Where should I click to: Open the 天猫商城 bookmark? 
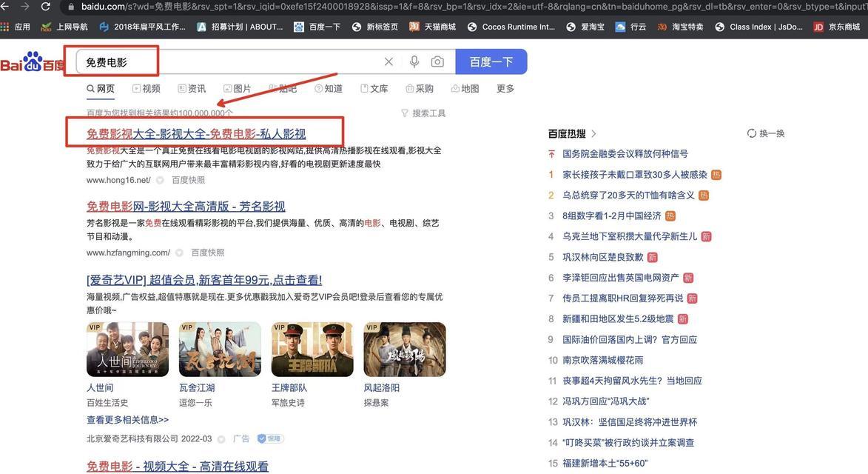pyautogui.click(x=432, y=27)
